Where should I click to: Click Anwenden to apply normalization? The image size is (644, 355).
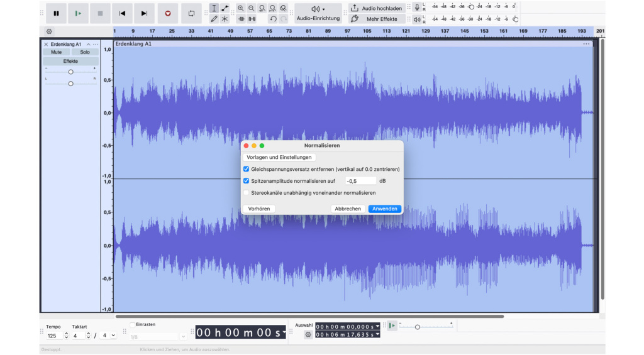tap(385, 209)
